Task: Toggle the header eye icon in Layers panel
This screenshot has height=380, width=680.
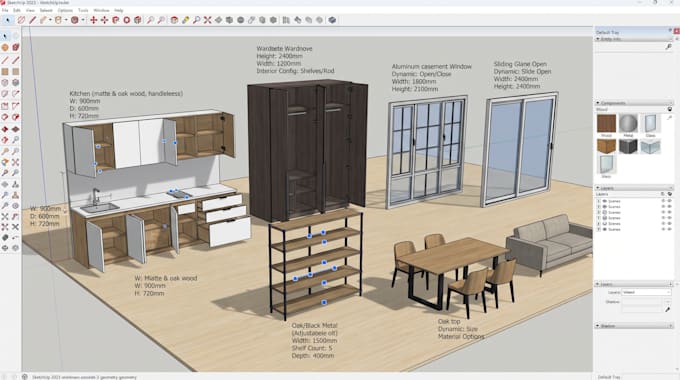Action: (670, 194)
